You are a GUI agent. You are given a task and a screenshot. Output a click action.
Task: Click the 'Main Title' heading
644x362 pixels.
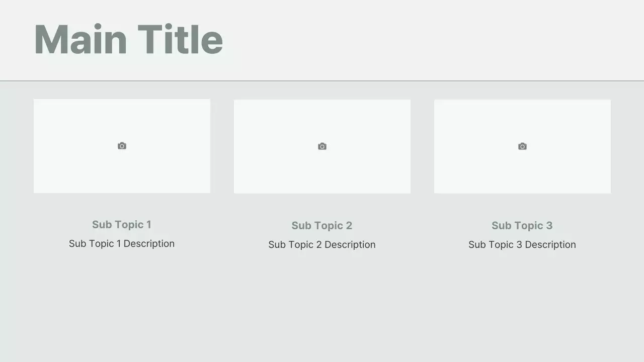coord(128,40)
